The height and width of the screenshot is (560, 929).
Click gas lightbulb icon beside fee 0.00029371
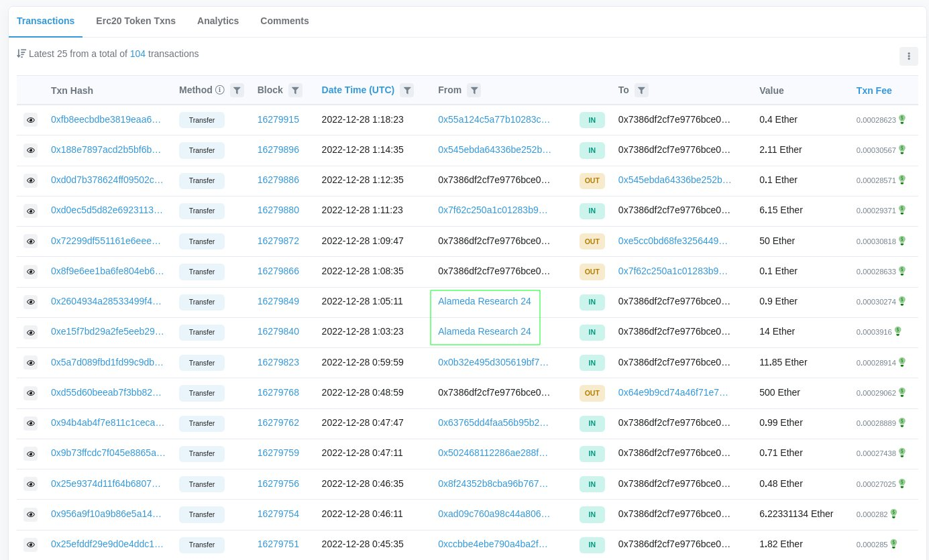[x=902, y=210]
